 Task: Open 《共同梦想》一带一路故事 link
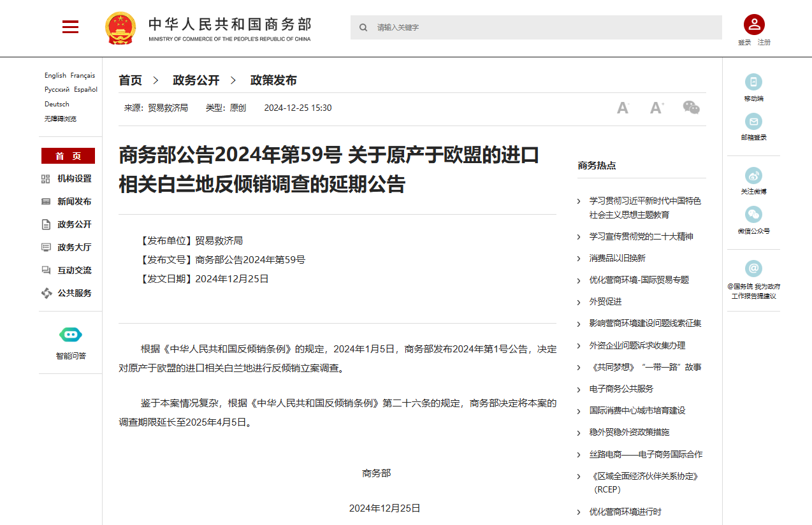point(645,367)
